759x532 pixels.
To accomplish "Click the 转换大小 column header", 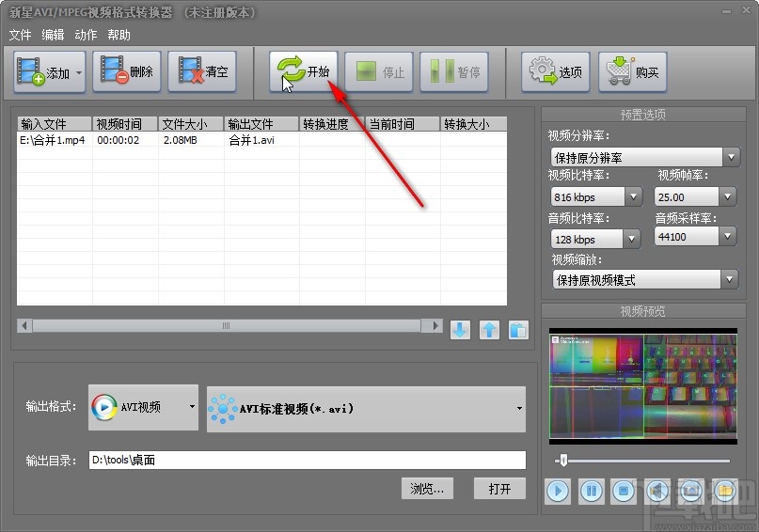I will 473,124.
